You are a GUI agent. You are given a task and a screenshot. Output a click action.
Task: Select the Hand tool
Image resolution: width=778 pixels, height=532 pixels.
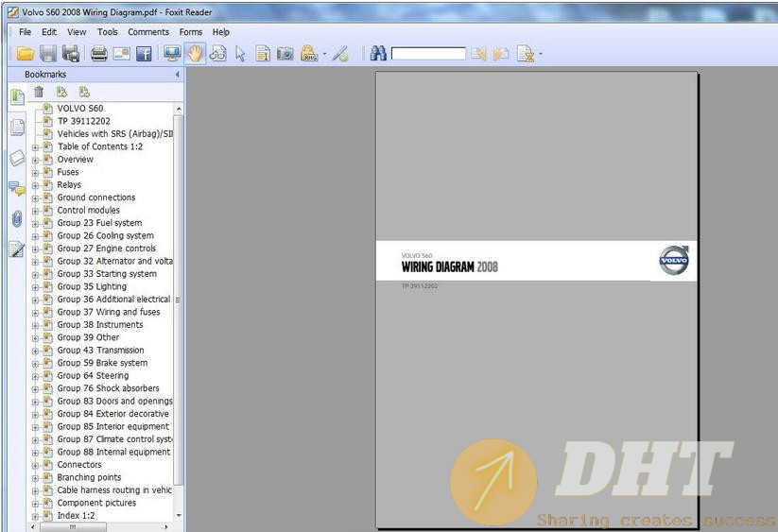[195, 53]
